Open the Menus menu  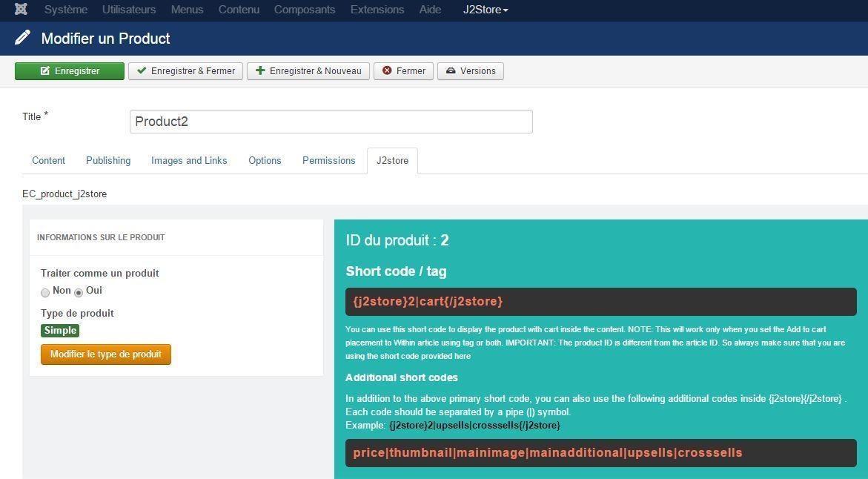click(x=187, y=10)
